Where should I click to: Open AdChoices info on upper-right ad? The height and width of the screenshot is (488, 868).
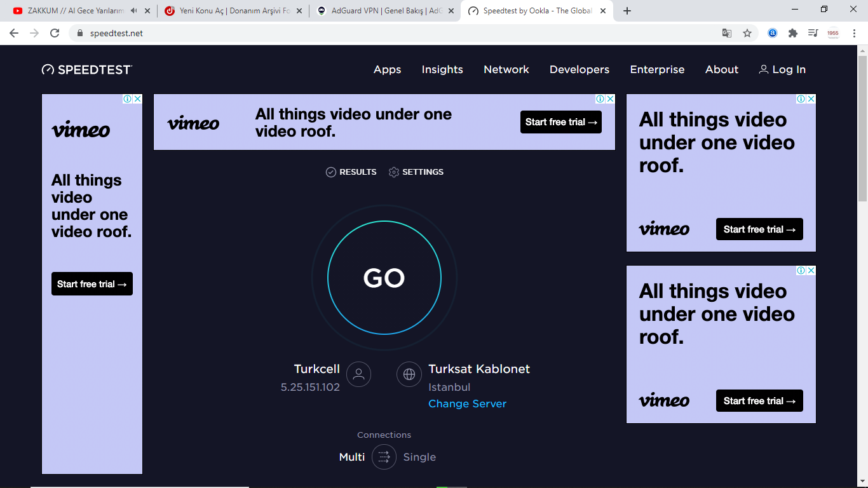pyautogui.click(x=801, y=99)
